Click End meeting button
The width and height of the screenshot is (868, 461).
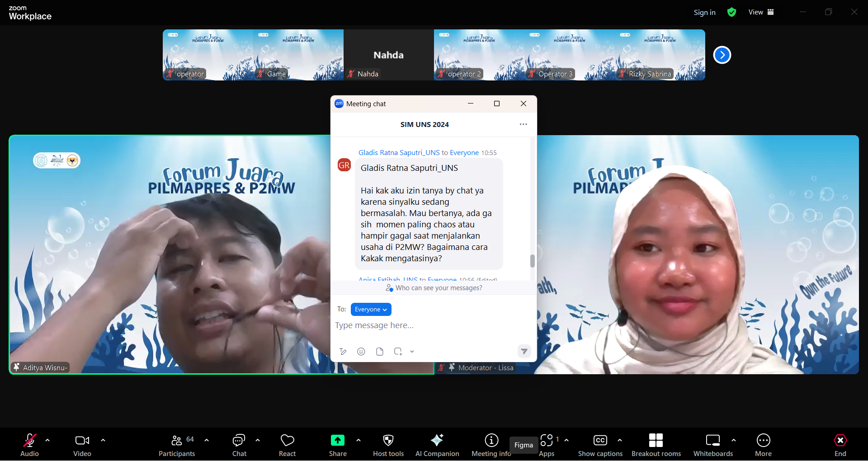click(x=840, y=445)
